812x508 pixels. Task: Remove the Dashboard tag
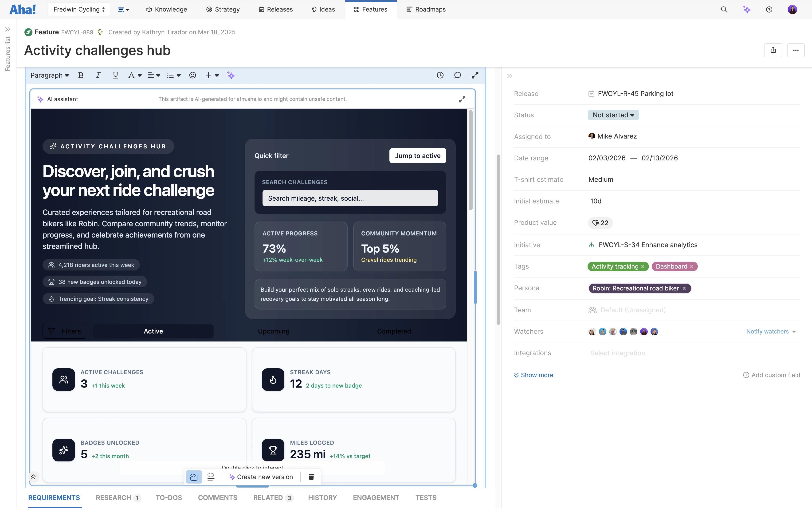(x=691, y=266)
